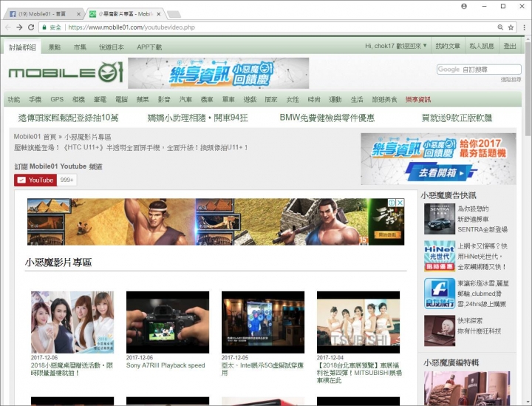Click 買就送9款正版軟體 promo link
This screenshot has height=406, width=532.
tap(457, 118)
